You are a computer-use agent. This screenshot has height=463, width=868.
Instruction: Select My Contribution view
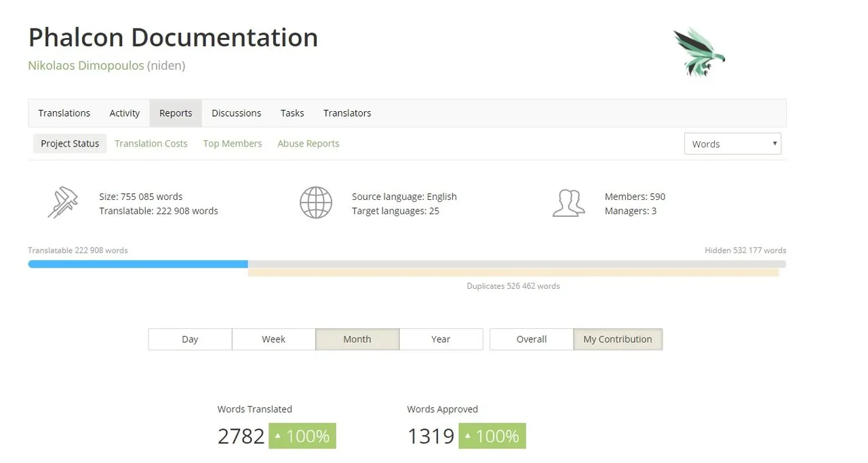tap(618, 339)
